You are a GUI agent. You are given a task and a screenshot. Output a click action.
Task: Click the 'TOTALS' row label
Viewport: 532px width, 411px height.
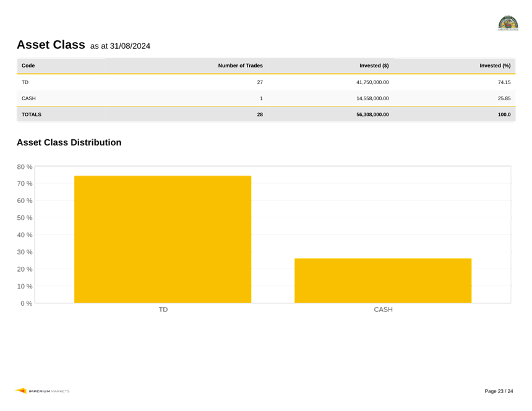click(x=32, y=115)
